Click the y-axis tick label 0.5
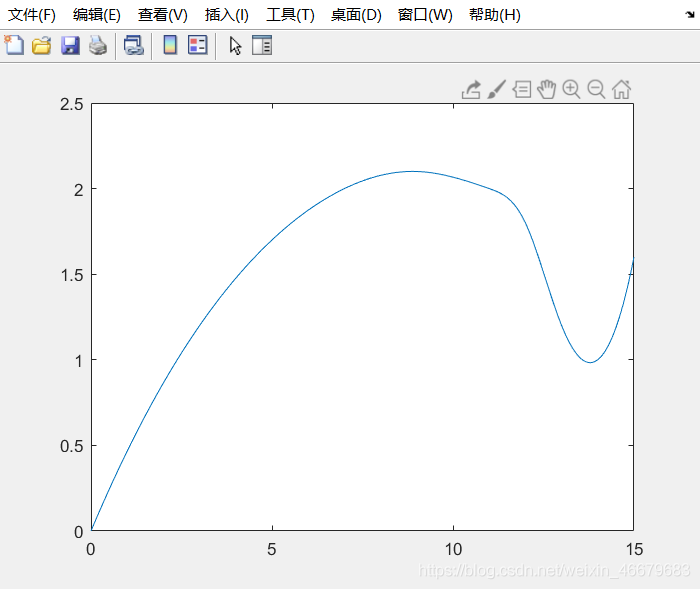The width and height of the screenshot is (700, 589). (x=72, y=446)
